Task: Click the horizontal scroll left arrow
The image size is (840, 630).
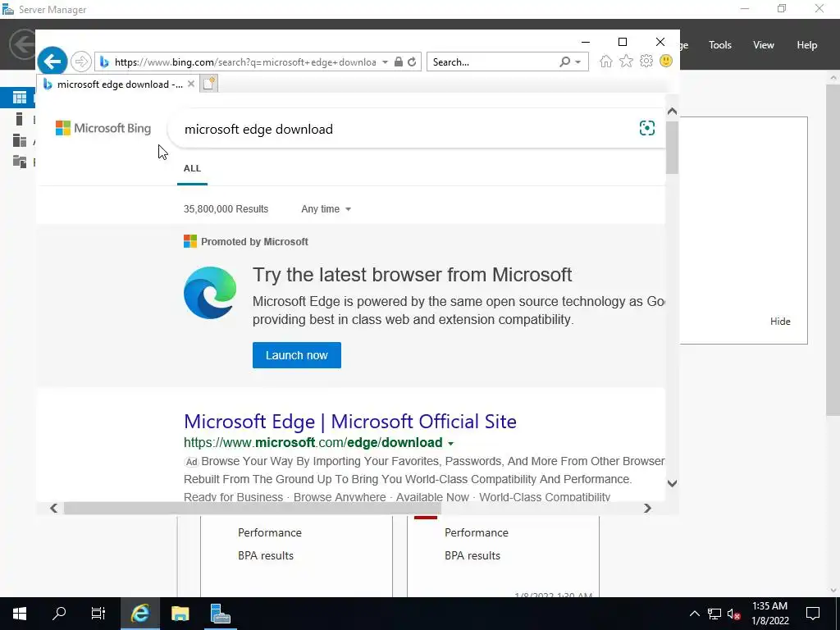Action: point(53,508)
